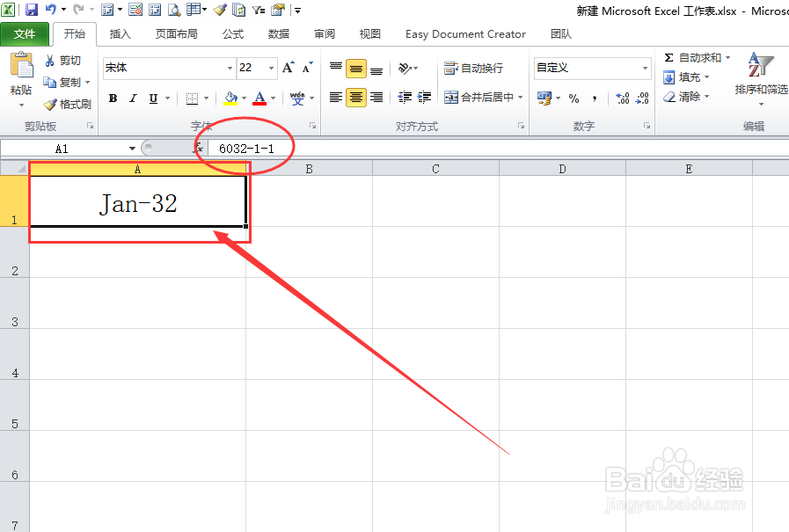Toggle bold formatting
Screen dimensions: 789x532
click(113, 98)
